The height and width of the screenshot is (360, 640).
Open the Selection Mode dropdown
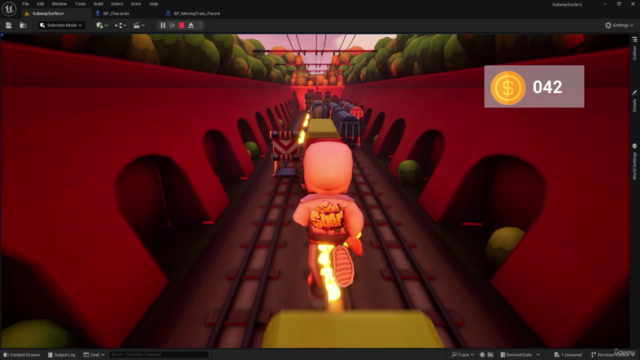[x=61, y=25]
